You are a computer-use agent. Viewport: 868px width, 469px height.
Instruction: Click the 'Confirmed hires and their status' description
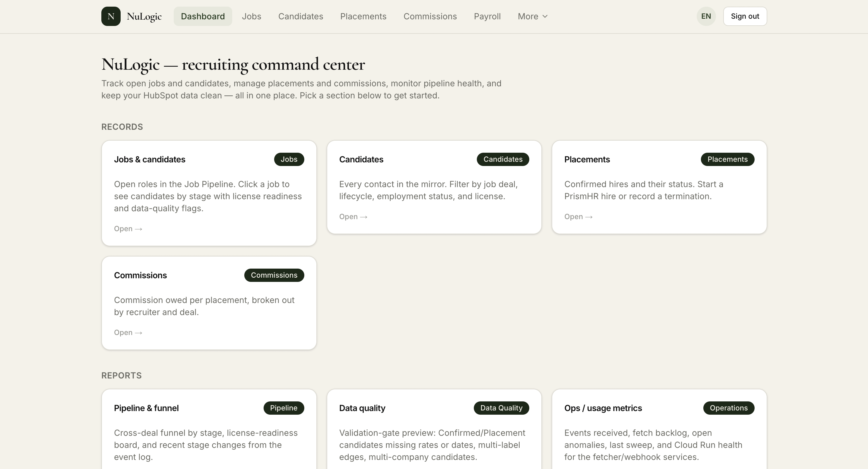coord(644,190)
